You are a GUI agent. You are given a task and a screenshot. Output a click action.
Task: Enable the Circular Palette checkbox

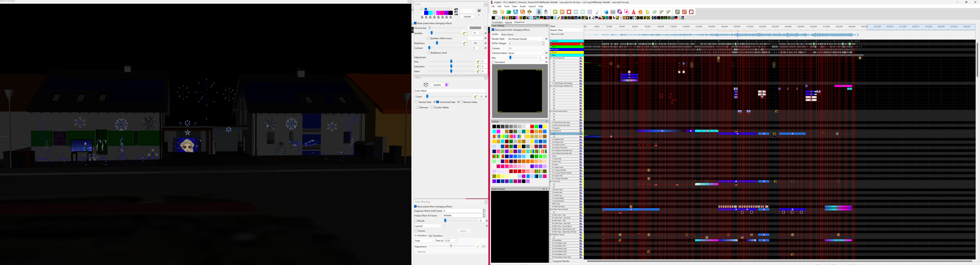pyautogui.click(x=432, y=107)
